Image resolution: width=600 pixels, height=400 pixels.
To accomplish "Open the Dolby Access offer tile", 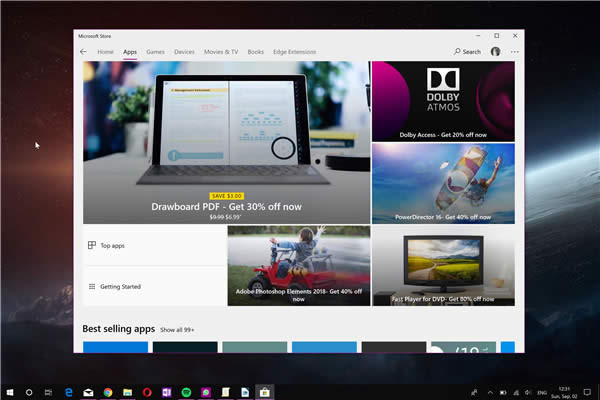I will pos(443,100).
